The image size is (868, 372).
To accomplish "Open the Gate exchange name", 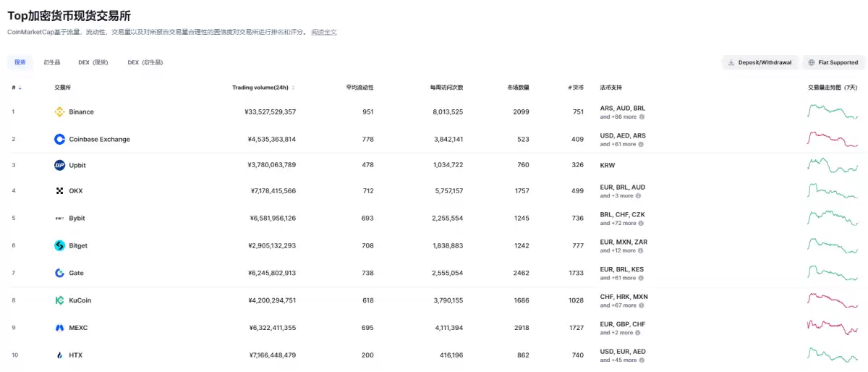I will [77, 273].
